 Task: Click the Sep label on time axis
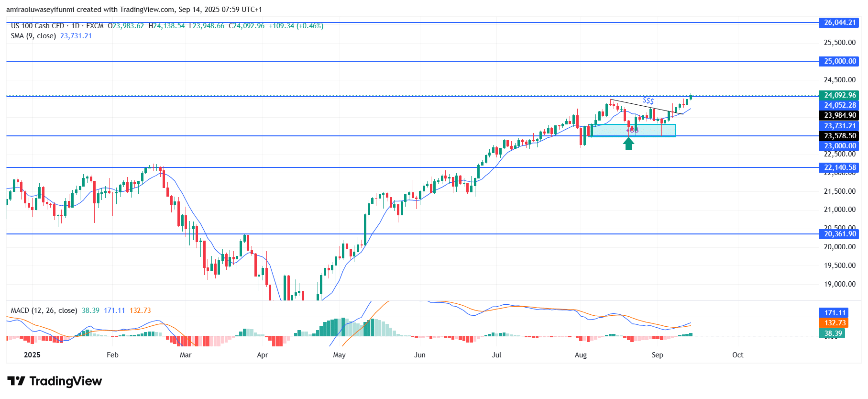(x=657, y=355)
